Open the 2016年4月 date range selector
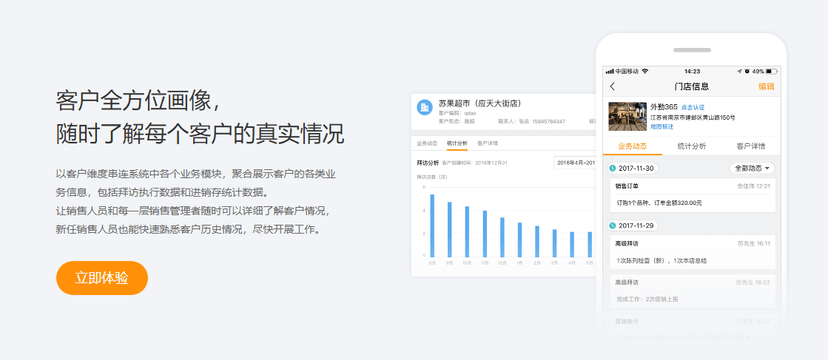The image size is (828, 360). point(575,163)
